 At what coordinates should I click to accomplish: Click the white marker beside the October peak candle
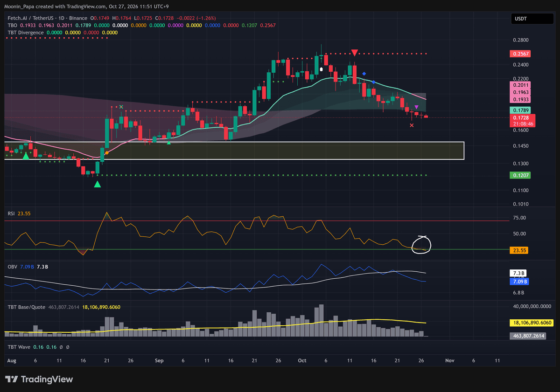coord(322,69)
